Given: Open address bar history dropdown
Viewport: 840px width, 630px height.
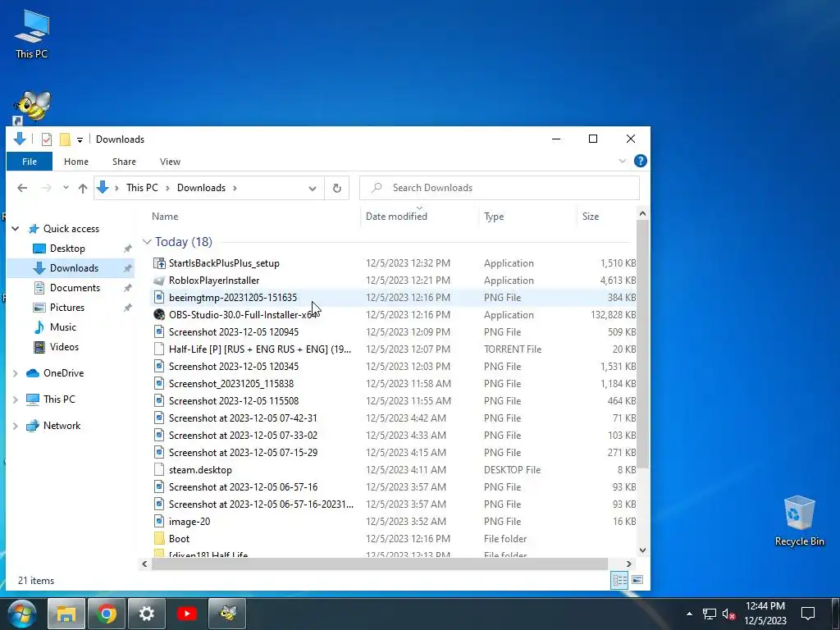Looking at the screenshot, I should click(x=313, y=188).
